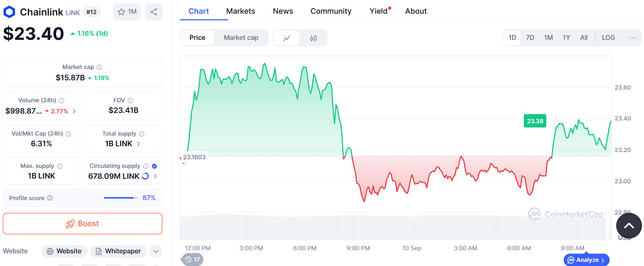Expand Circulating supply details chevron
644x266 pixels.
(155, 176)
